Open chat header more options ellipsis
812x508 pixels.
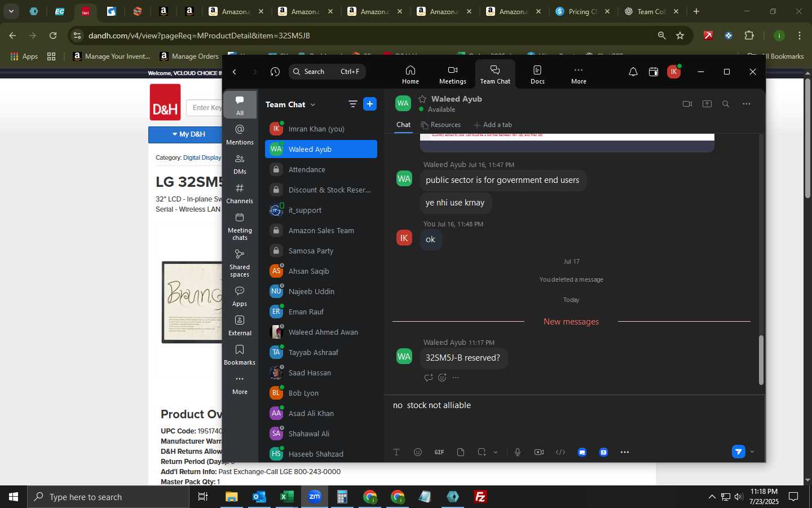pyautogui.click(x=747, y=104)
